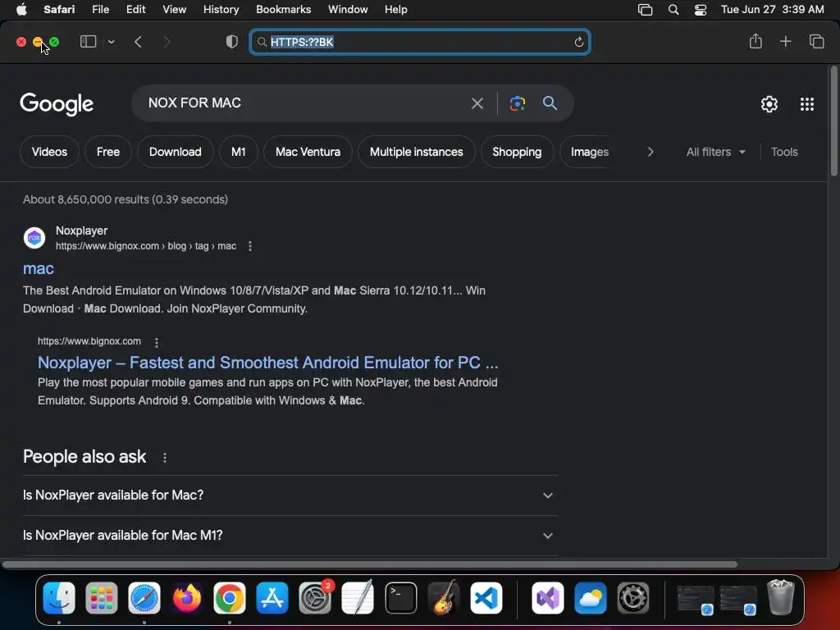Open Google Chrome from the Dock

(x=230, y=598)
